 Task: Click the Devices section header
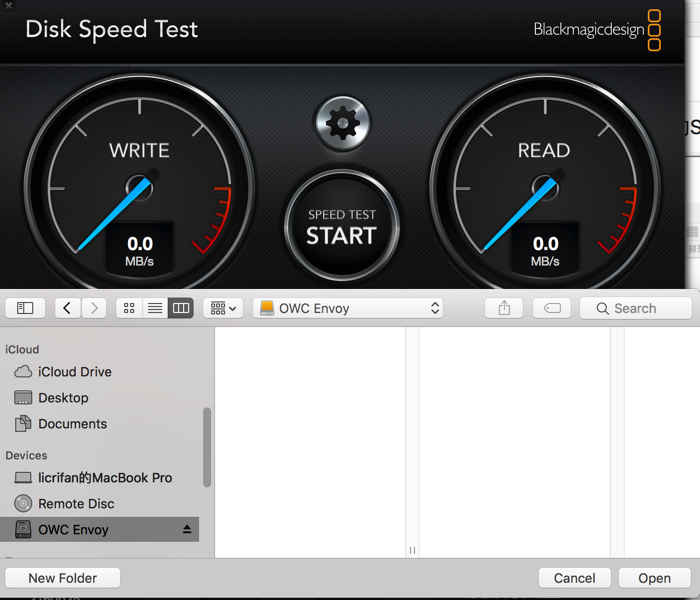(26, 455)
